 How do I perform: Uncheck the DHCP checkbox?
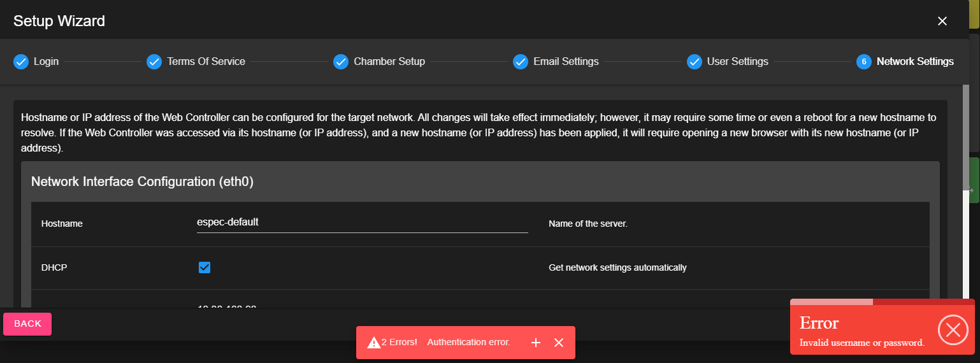coord(205,267)
